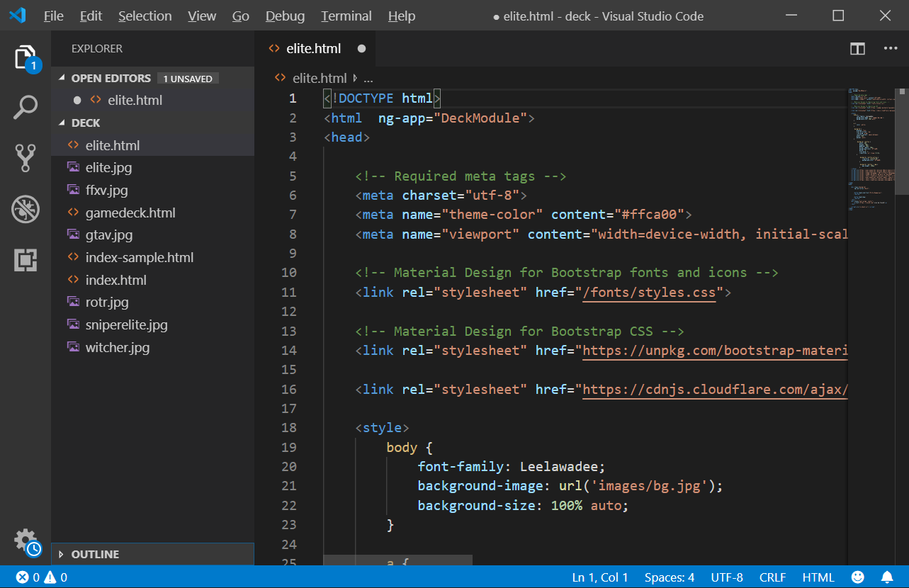Open the Extensions view icon
909x588 pixels.
26,260
